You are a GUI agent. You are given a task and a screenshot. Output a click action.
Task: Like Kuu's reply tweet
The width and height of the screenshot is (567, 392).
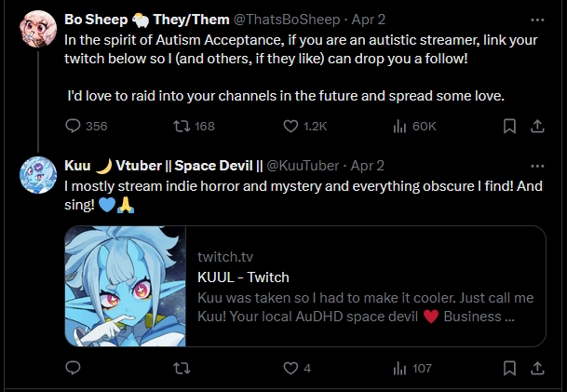290,368
